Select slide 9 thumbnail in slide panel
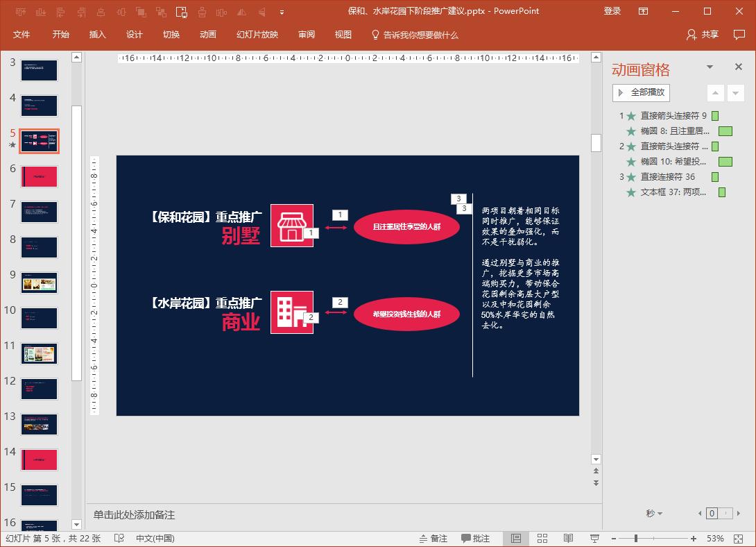 point(39,283)
